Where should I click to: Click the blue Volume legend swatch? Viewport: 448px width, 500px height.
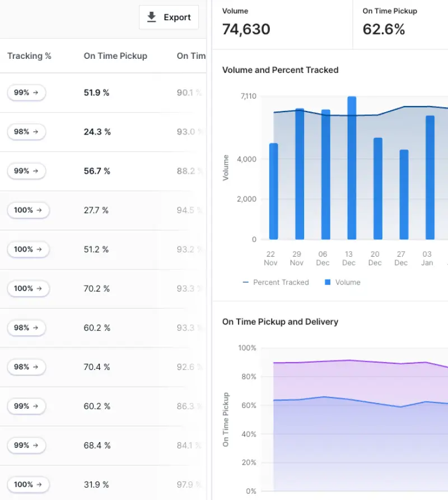[x=327, y=282]
